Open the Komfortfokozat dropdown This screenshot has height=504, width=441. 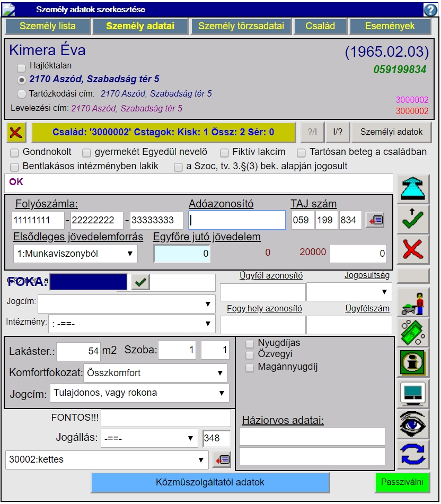tap(156, 373)
